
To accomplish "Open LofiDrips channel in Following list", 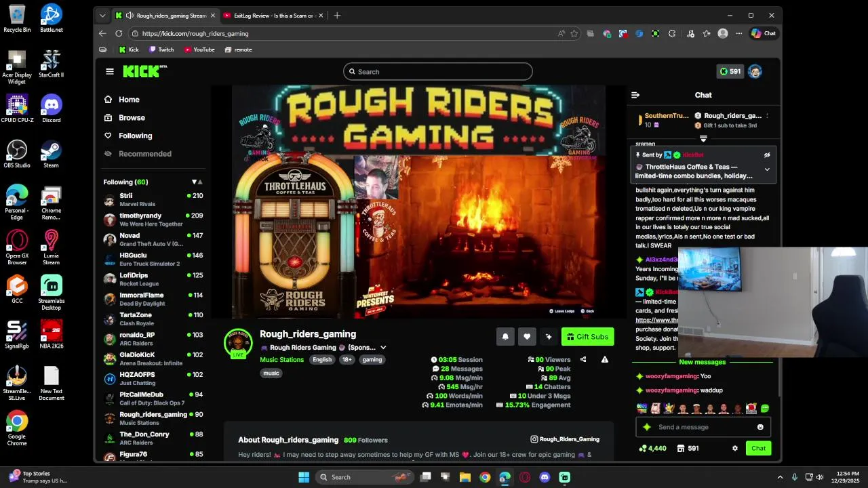I will (x=153, y=279).
